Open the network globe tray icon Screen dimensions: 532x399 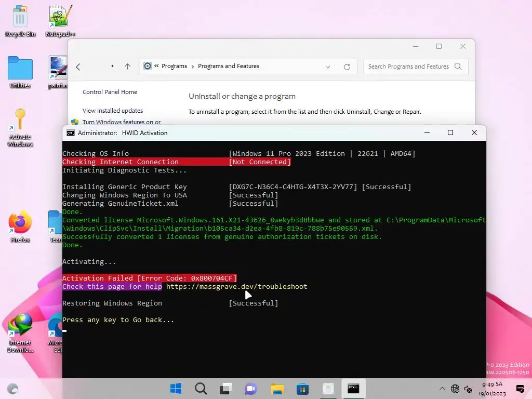tap(455, 389)
